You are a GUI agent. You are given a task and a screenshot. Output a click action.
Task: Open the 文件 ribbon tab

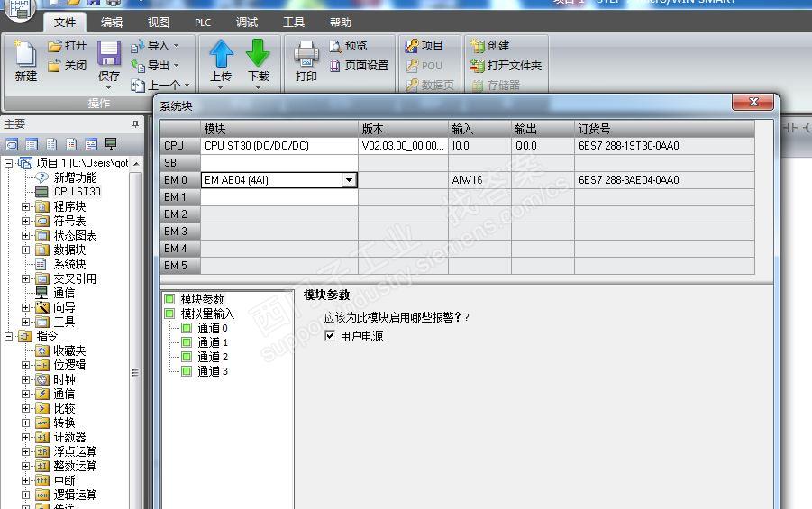pos(64,23)
